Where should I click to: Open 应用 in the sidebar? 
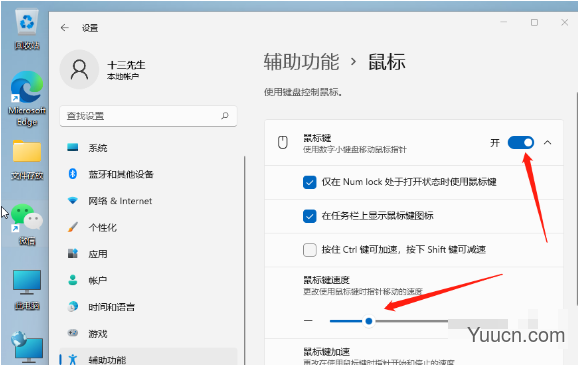pyautogui.click(x=148, y=254)
